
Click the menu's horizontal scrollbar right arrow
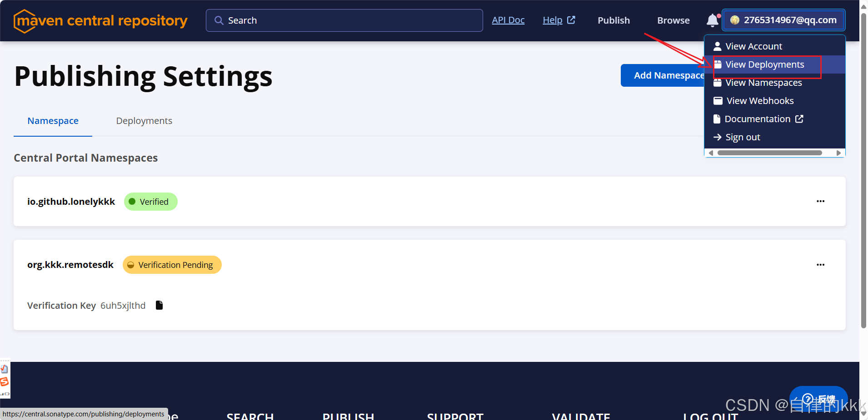(x=838, y=153)
